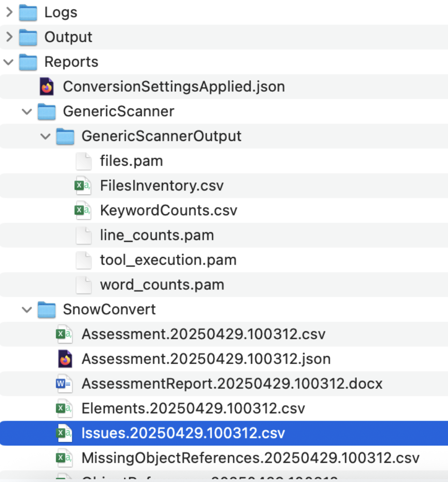Click the Firefox icon beside ConversionSettingsApplied.json
The image size is (448, 482).
47,87
